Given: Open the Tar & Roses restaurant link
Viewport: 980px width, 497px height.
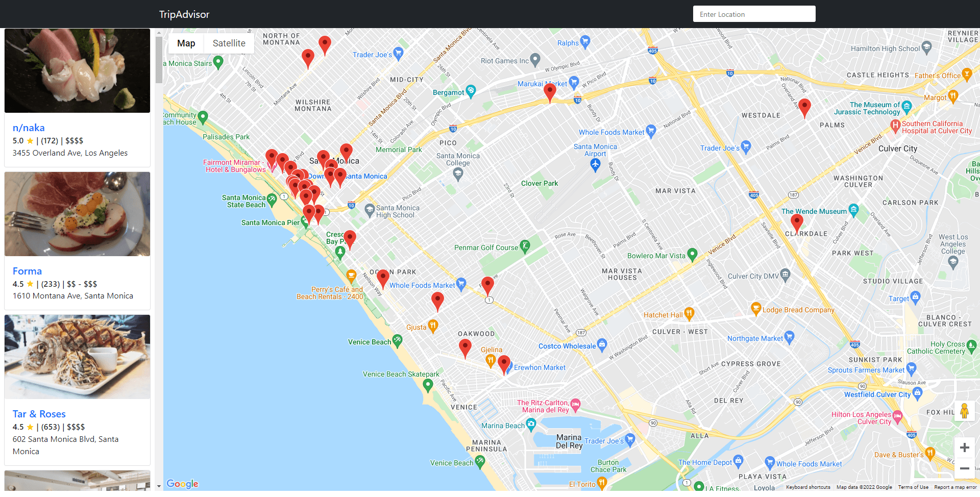Looking at the screenshot, I should [x=39, y=414].
